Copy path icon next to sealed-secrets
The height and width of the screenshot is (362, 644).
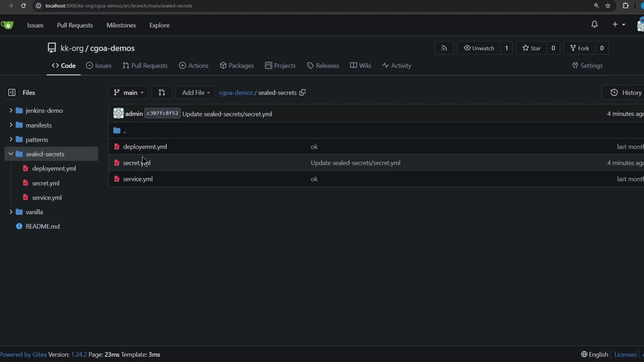303,93
